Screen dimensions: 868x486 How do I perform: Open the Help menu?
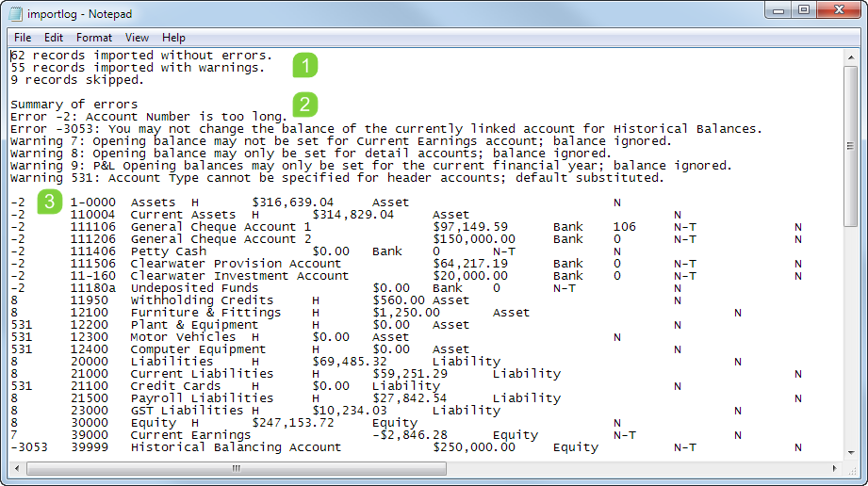pyautogui.click(x=173, y=38)
